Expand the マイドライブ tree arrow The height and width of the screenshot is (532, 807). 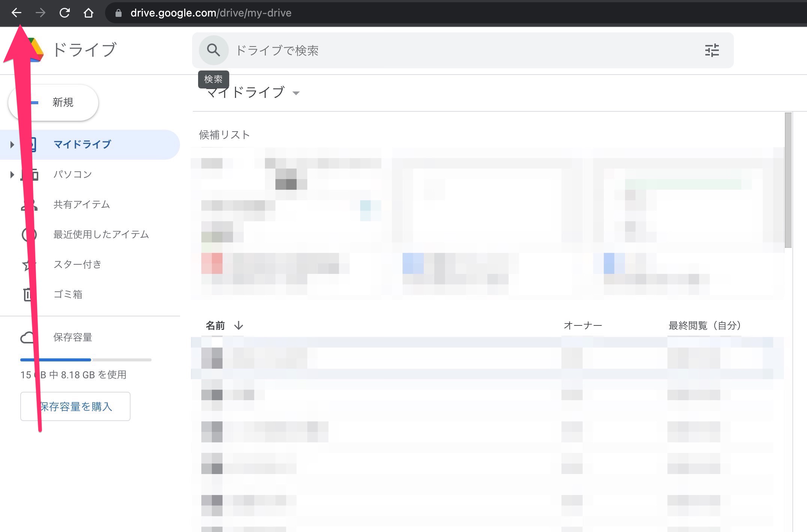click(12, 144)
